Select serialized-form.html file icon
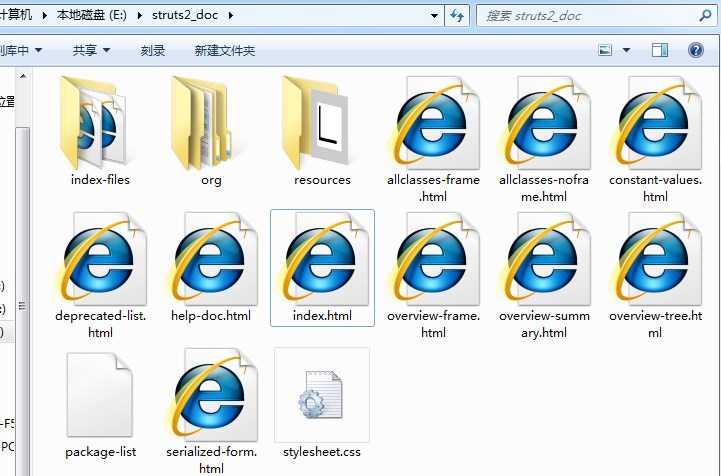 tap(212, 395)
